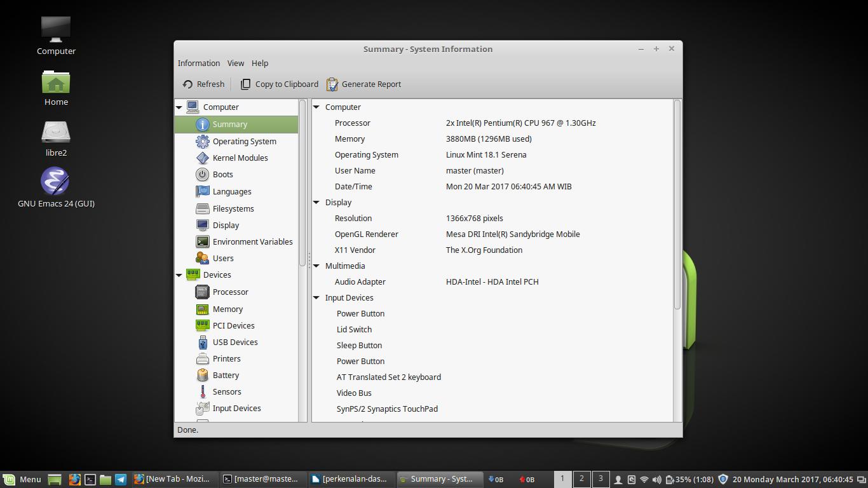Launch Terminal from the panel launcher

pos(90,479)
